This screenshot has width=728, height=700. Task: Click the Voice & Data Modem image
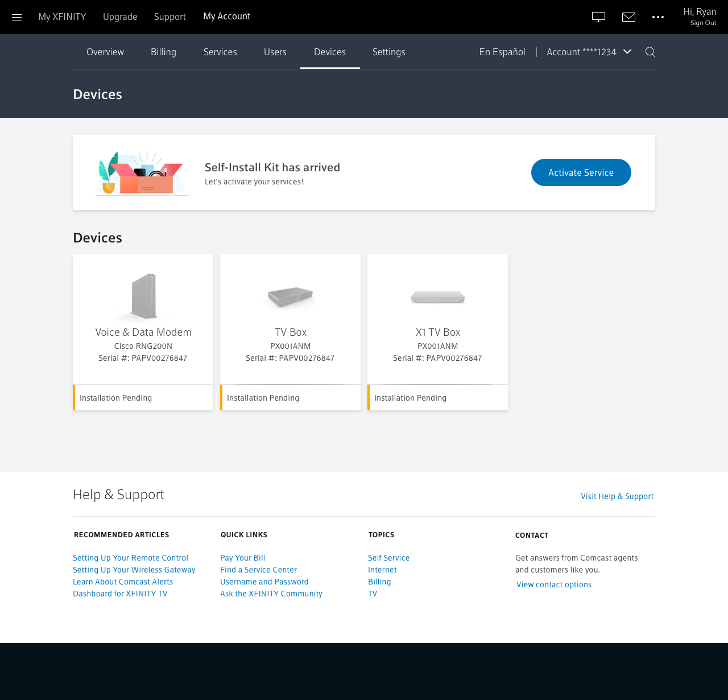point(143,296)
